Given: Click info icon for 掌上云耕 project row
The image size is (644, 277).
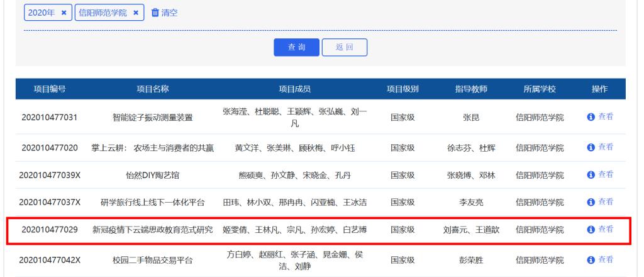Looking at the screenshot, I should (591, 147).
